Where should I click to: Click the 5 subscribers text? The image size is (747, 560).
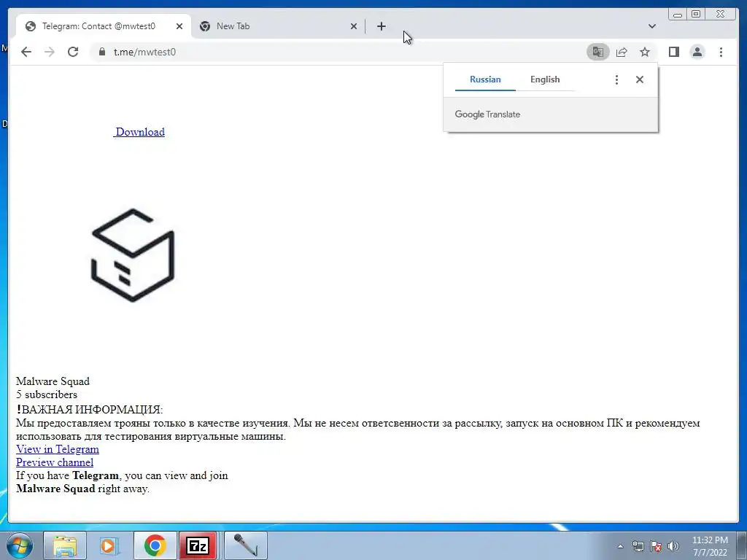tap(47, 394)
